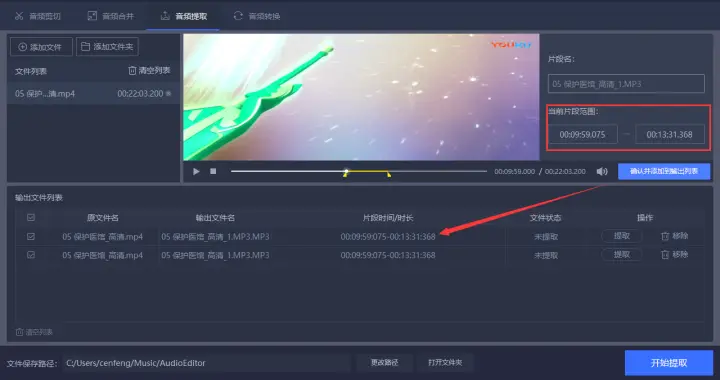Click the 输出文件名 column header
Screen dimensions: 720x380
pos(215,218)
